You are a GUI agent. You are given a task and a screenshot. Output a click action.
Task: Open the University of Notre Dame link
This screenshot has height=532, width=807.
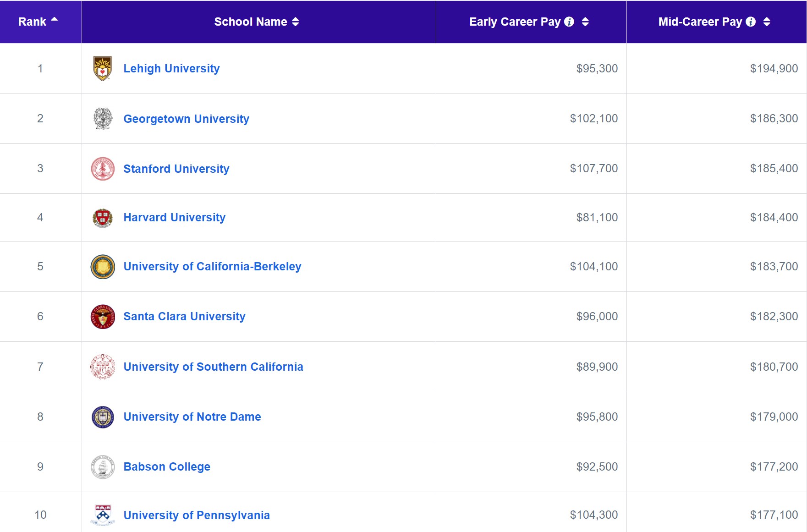pos(192,417)
